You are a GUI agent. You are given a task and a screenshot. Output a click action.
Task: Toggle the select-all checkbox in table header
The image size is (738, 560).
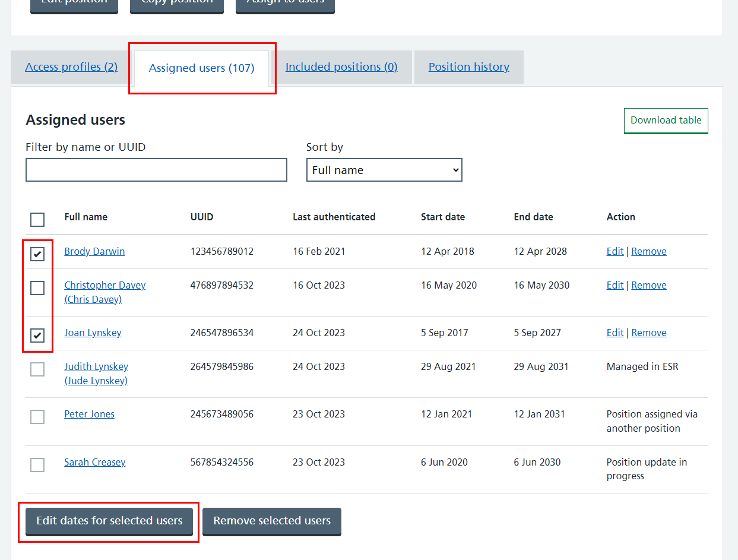click(x=37, y=220)
